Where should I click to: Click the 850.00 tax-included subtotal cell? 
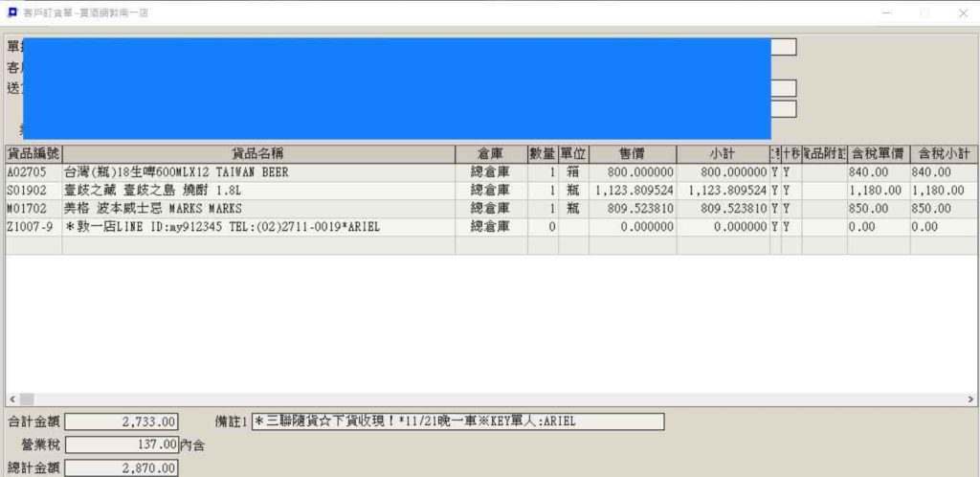point(944,209)
